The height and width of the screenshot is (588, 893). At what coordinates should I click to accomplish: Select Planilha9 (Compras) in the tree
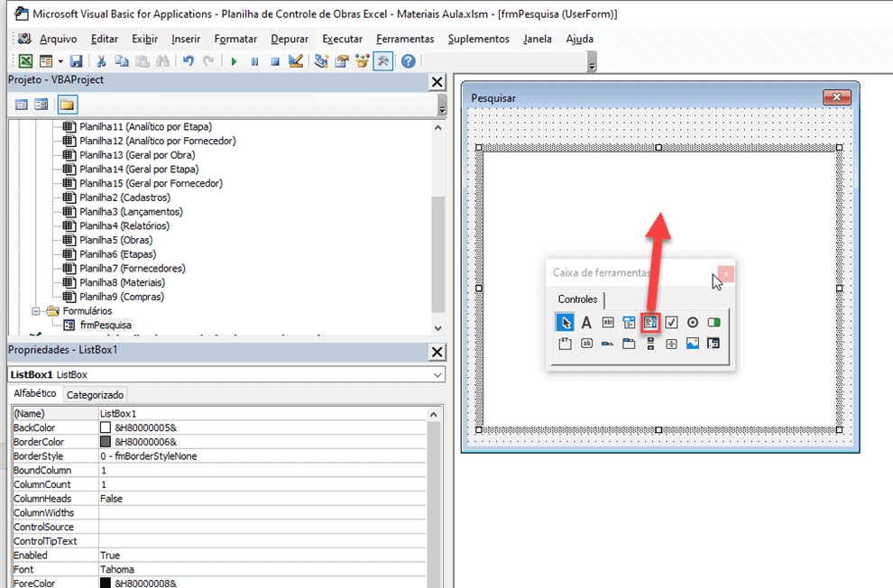point(122,297)
